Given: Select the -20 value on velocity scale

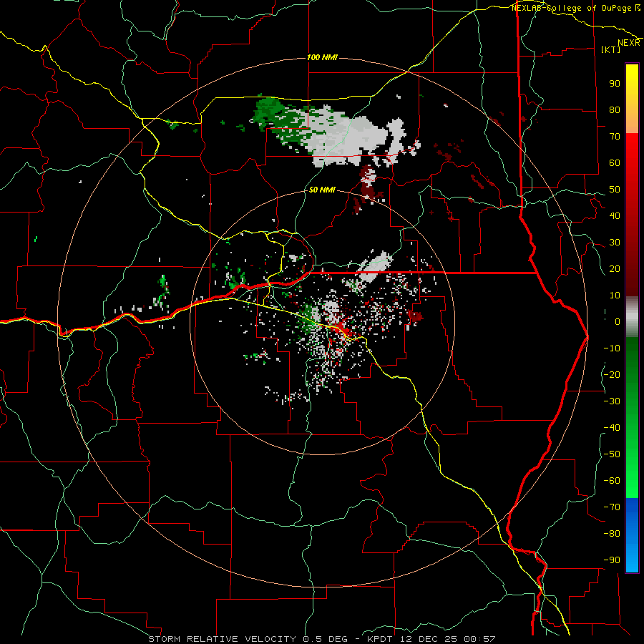Looking at the screenshot, I should (612, 374).
